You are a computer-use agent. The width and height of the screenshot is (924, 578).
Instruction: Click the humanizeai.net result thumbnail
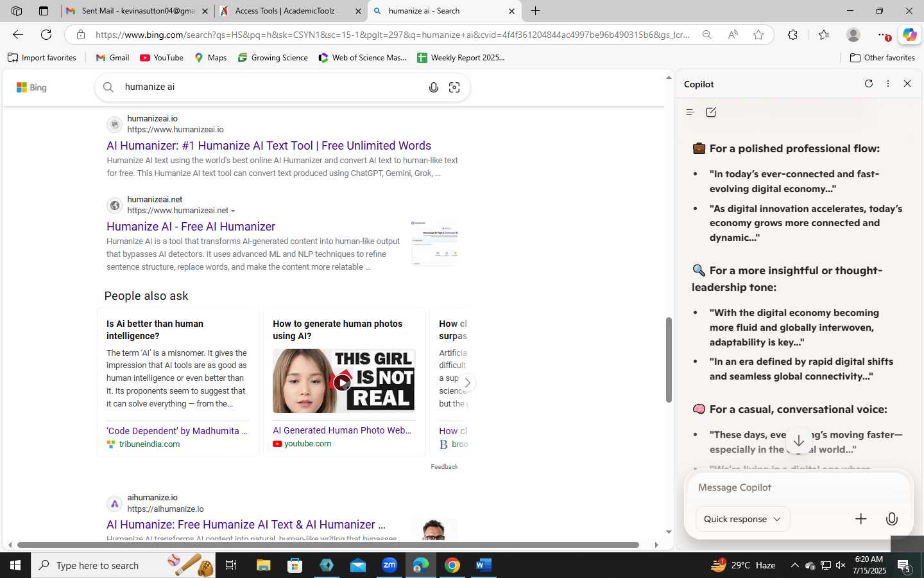tap(434, 243)
